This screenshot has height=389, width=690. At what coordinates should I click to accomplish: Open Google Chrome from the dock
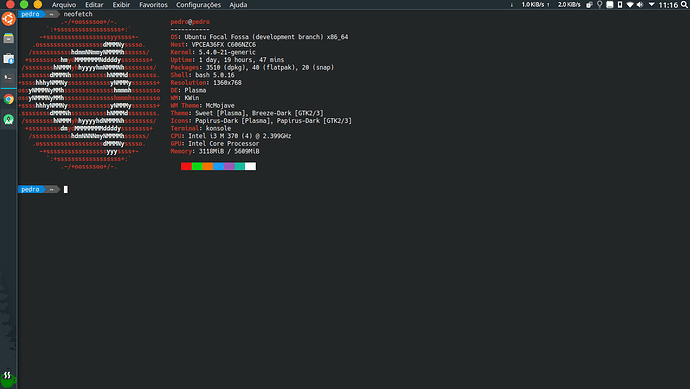click(8, 99)
